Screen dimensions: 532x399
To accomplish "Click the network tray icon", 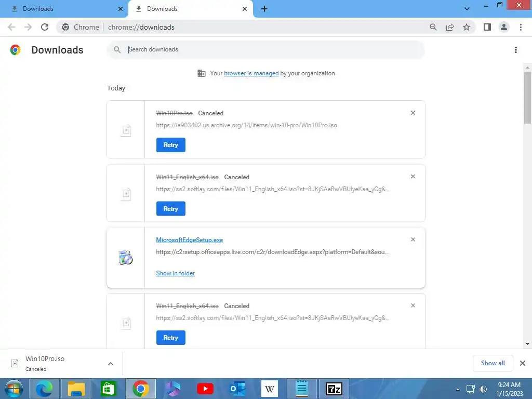I will click(471, 389).
